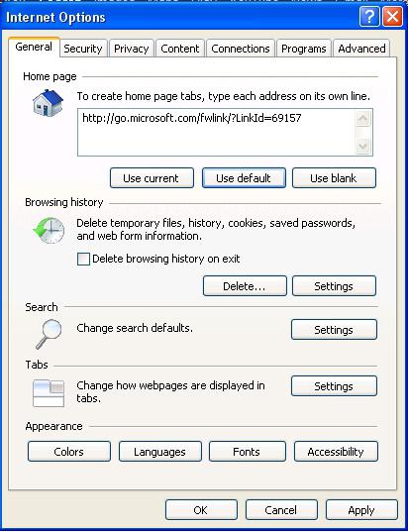Click the Use blank button

pos(334,177)
